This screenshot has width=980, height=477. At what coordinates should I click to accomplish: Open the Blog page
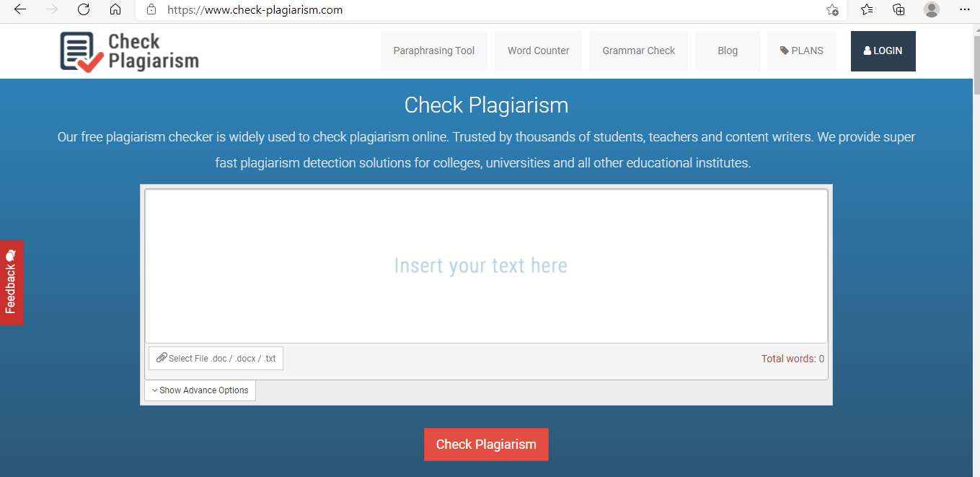[728, 51]
